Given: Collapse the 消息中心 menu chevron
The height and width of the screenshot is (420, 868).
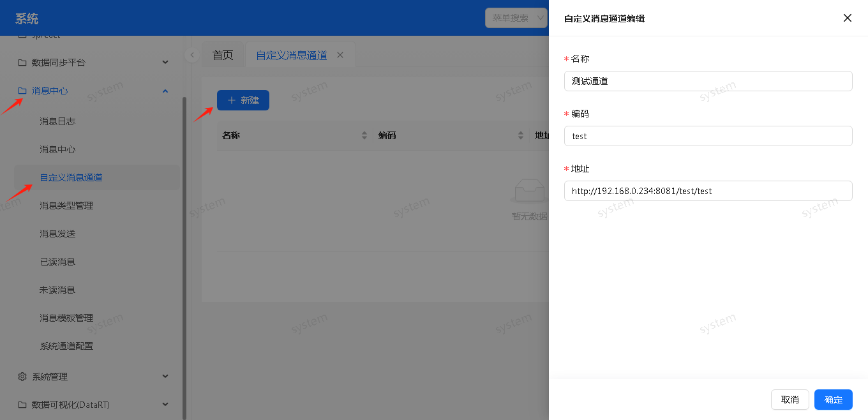Looking at the screenshot, I should pyautogui.click(x=165, y=91).
